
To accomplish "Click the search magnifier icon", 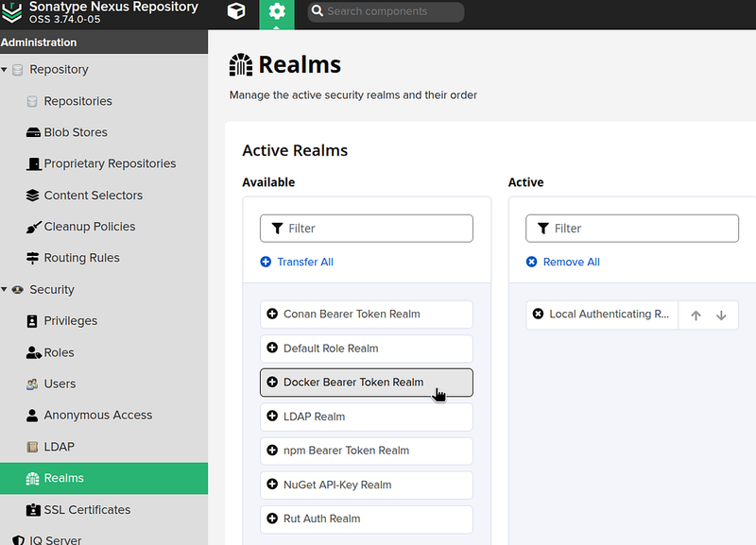I will coord(317,11).
